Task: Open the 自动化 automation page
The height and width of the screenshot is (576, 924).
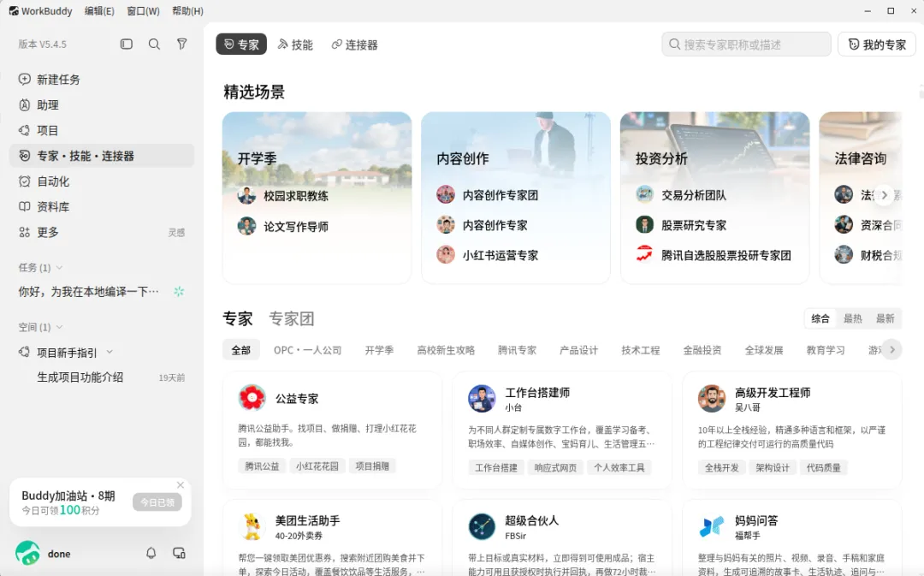Action: tap(101, 181)
